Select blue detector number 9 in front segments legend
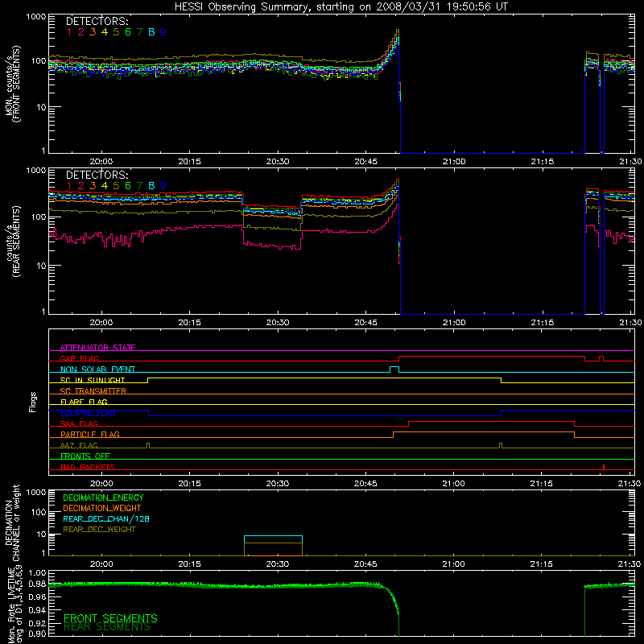This screenshot has width=644, height=644. [163, 32]
